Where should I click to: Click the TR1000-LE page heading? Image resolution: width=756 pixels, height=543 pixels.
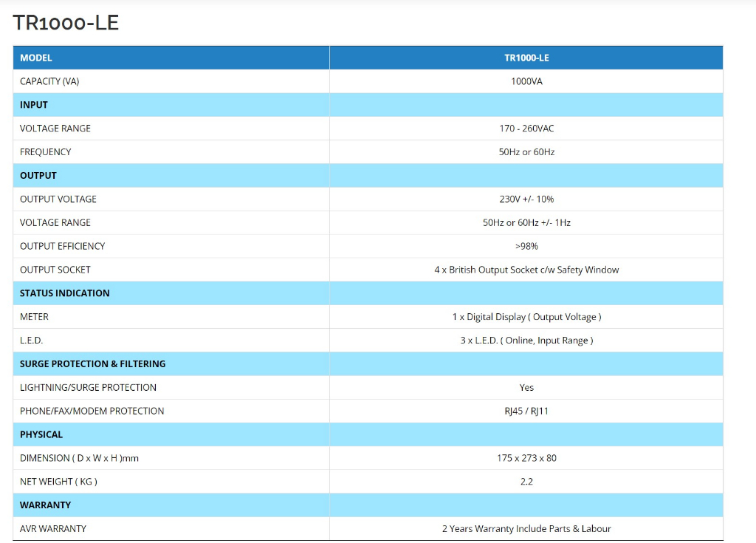(x=66, y=23)
